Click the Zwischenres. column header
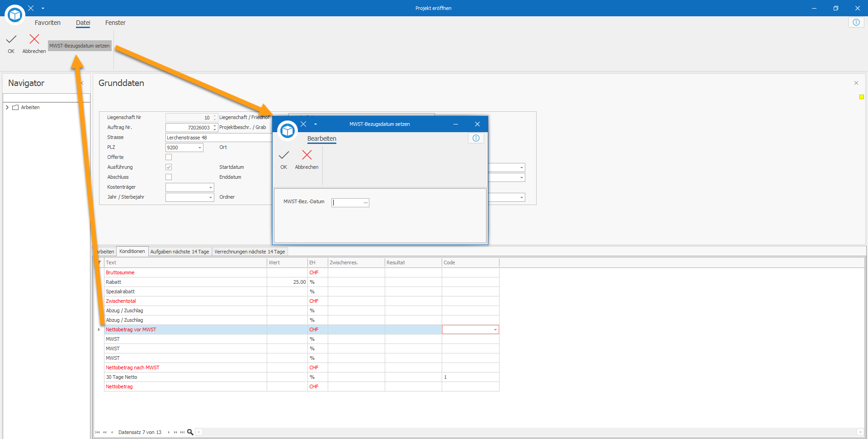This screenshot has height=439, width=868. (x=356, y=262)
